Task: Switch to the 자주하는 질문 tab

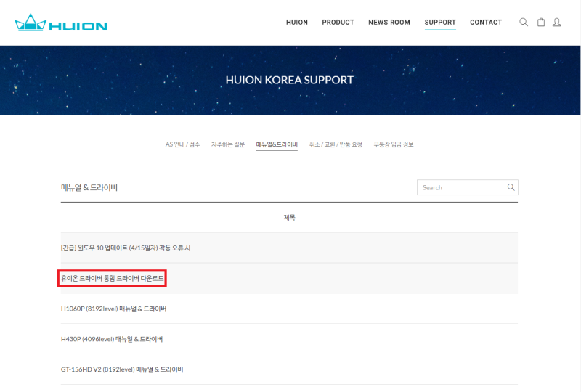Action: 228,144
